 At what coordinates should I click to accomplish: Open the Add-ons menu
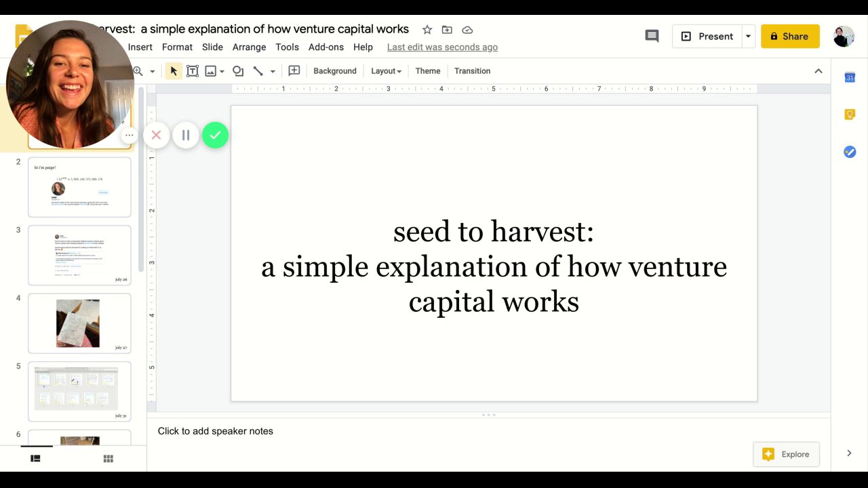[326, 47]
